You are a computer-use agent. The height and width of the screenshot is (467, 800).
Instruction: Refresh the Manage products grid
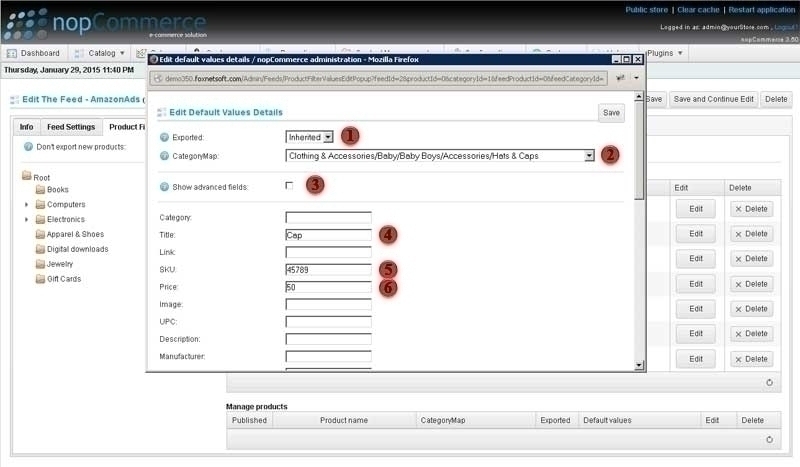769,439
